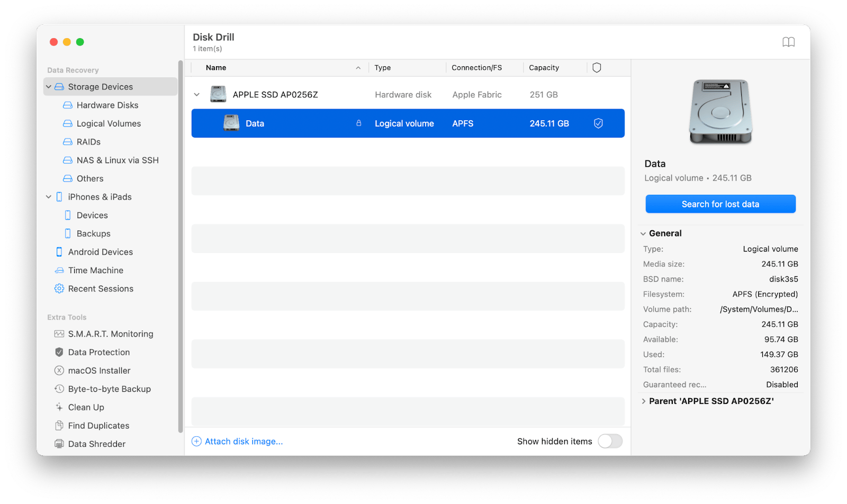
Task: Select NAS & Linux via SSH item
Action: tap(118, 160)
